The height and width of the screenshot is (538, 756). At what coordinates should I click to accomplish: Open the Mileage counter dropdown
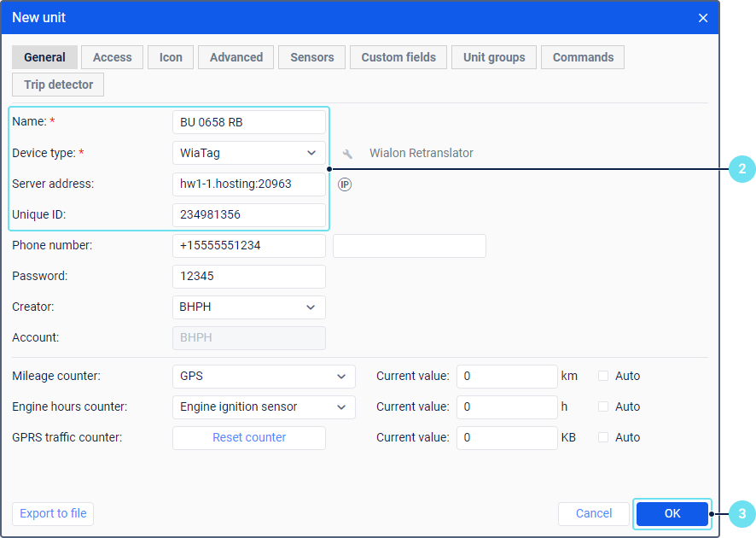(264, 377)
